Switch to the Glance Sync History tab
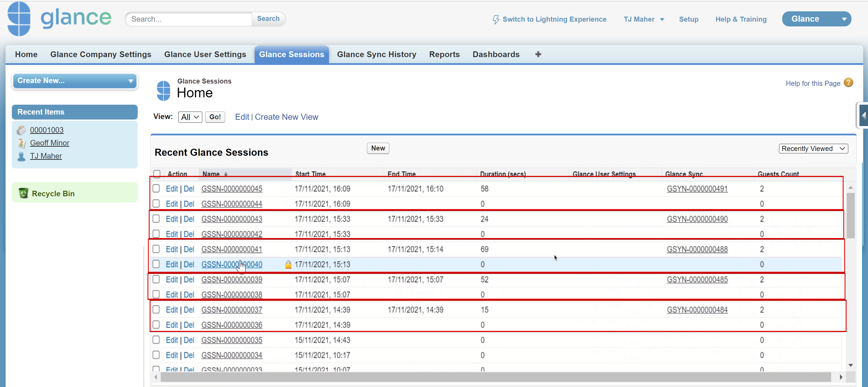 click(x=376, y=54)
